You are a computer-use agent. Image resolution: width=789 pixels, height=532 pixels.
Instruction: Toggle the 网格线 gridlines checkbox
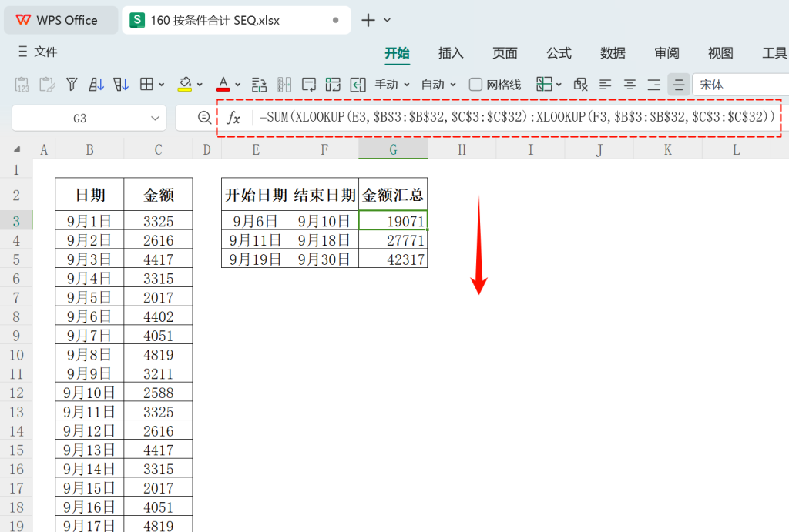tap(475, 85)
